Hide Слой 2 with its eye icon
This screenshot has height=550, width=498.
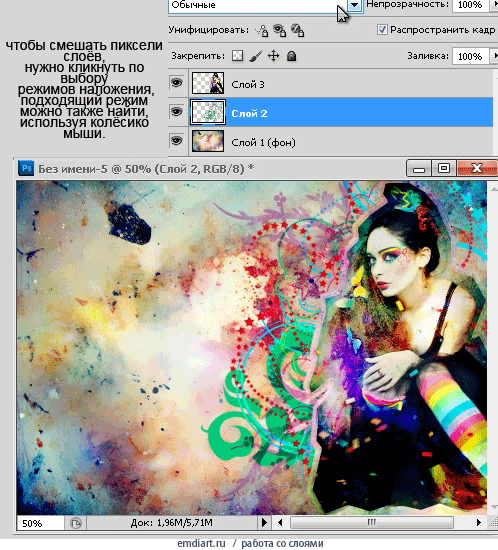pyautogui.click(x=176, y=112)
